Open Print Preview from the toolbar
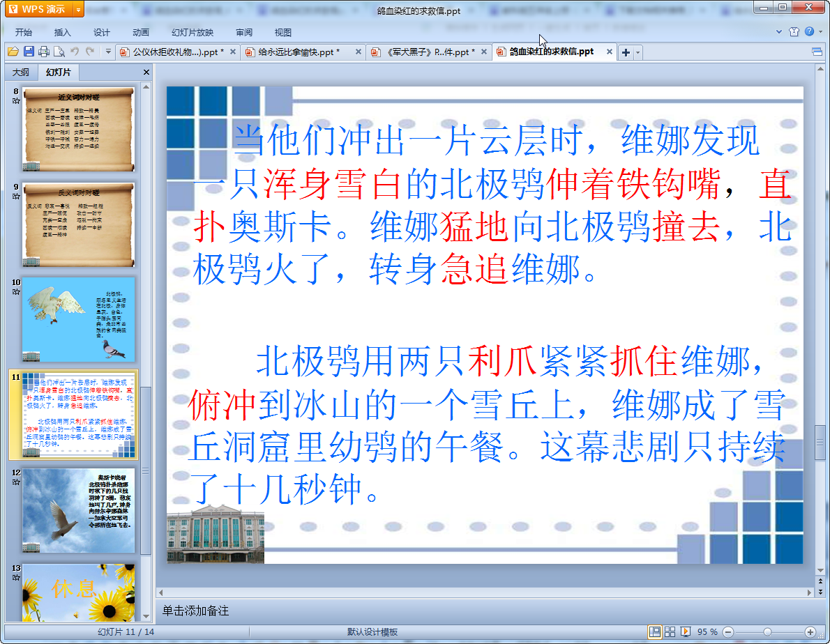Viewport: 830px width, 644px height. pos(59,52)
